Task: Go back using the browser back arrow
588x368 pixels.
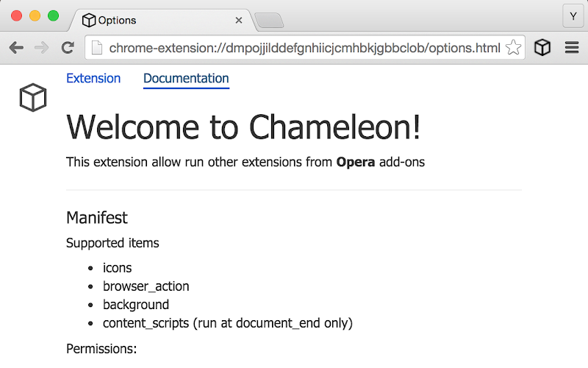Action: coord(16,48)
